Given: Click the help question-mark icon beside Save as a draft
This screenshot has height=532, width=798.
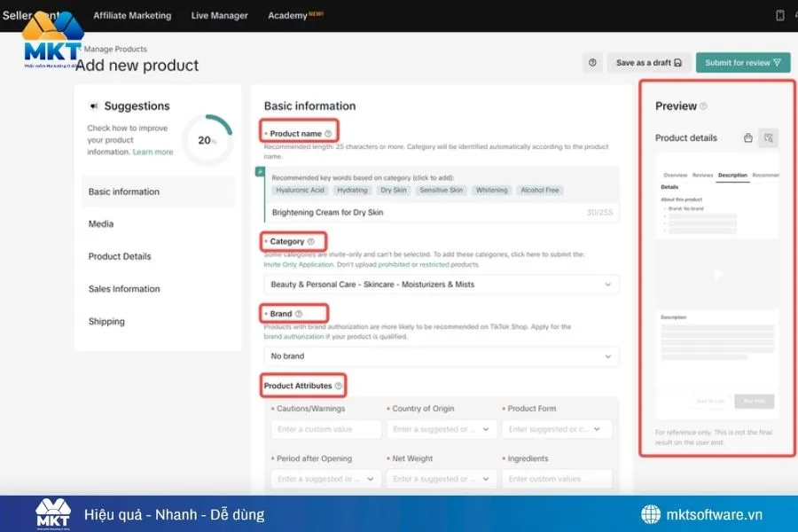Looking at the screenshot, I should tap(593, 63).
